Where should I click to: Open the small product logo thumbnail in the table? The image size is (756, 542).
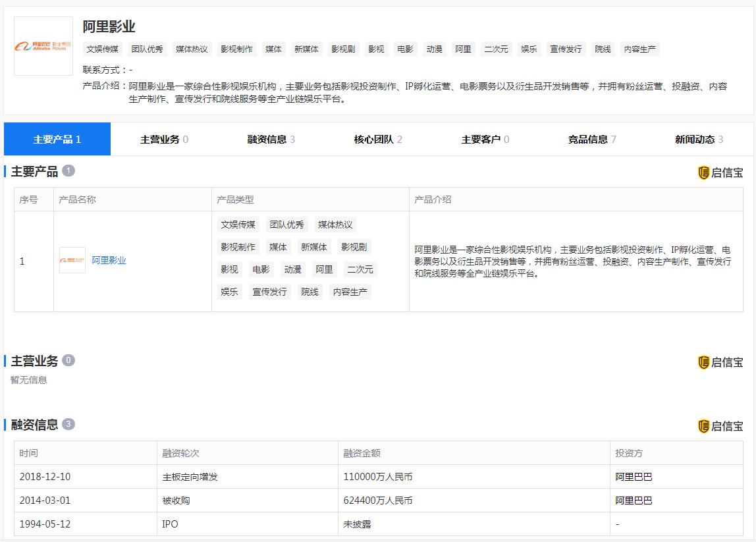[72, 260]
